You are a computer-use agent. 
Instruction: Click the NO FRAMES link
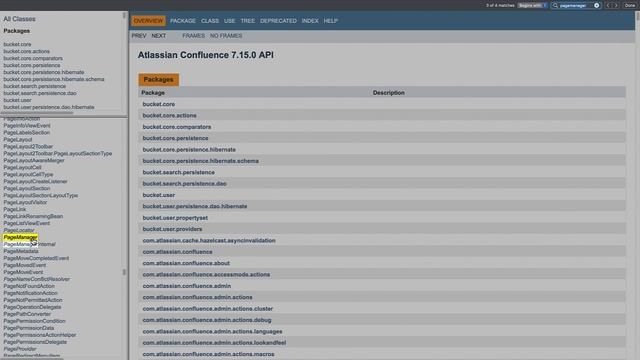(226, 36)
